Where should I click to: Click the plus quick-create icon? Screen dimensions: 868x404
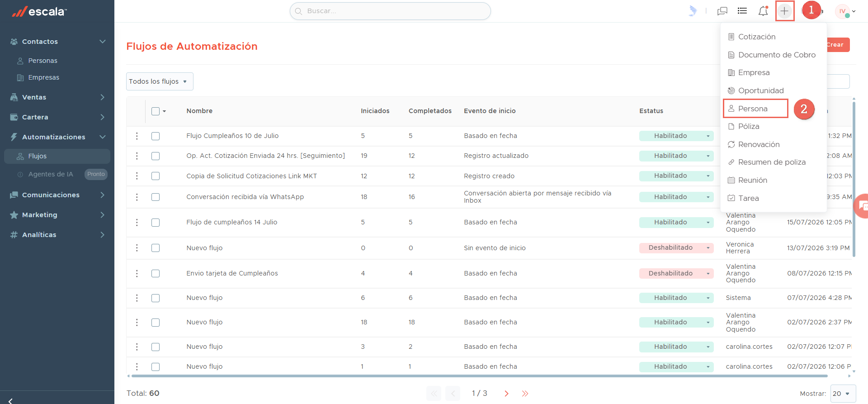tap(784, 11)
